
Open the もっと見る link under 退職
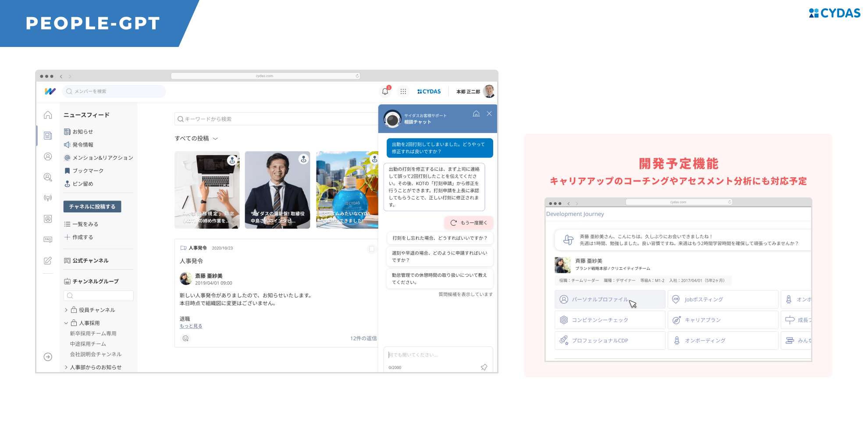[192, 326]
